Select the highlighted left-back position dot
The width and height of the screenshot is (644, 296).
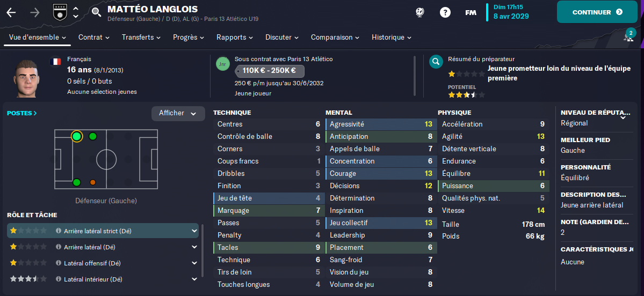(x=77, y=137)
